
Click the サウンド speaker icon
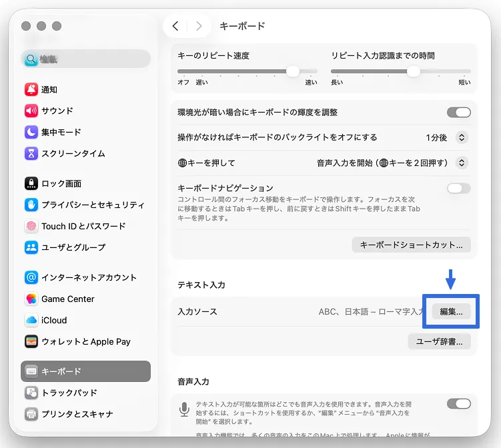[31, 111]
